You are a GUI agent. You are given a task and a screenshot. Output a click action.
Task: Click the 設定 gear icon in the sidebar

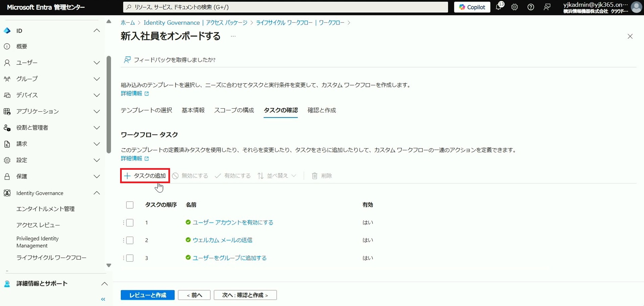[7, 160]
